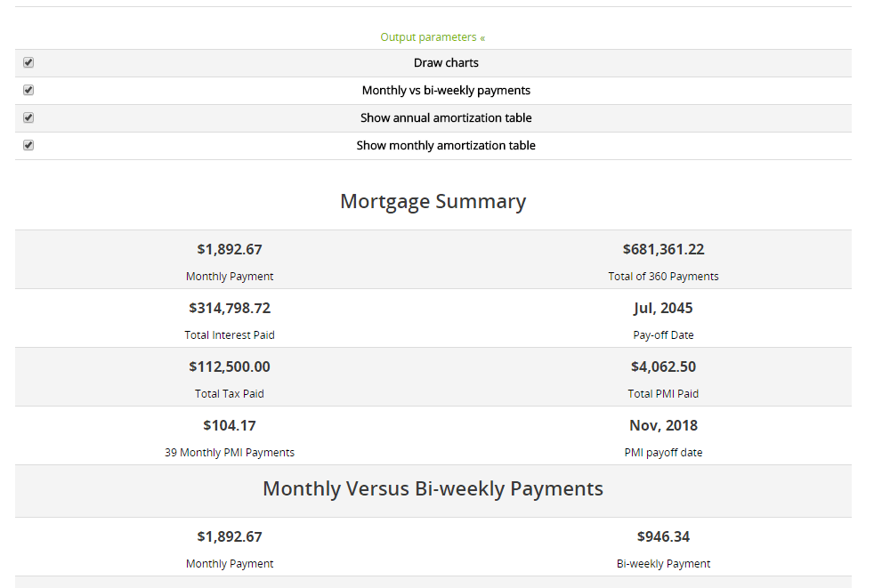890x588 pixels.
Task: Disable the Show annual amortization table checkbox
Action: coord(28,117)
